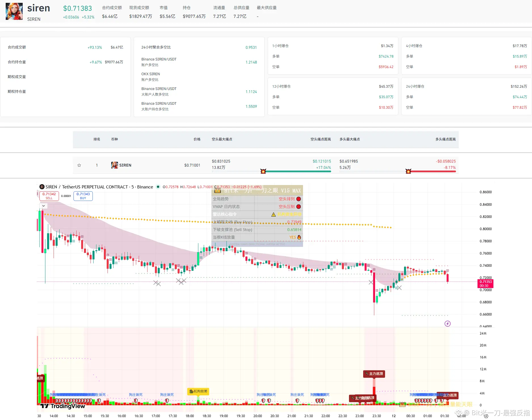Viewport: 532px width, 420px height.
Task: Click the 0.71342 SELL button
Action: point(49,196)
